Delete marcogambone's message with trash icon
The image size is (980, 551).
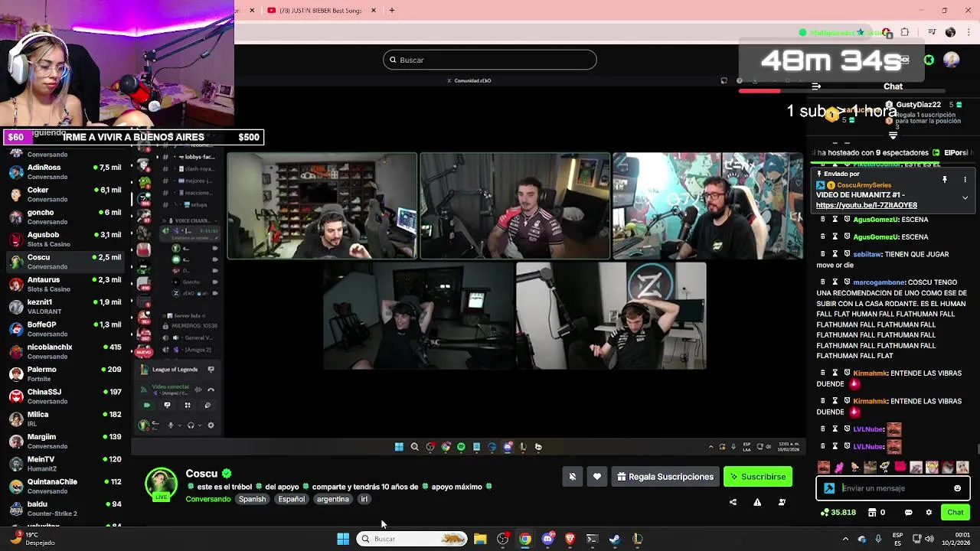tap(823, 282)
